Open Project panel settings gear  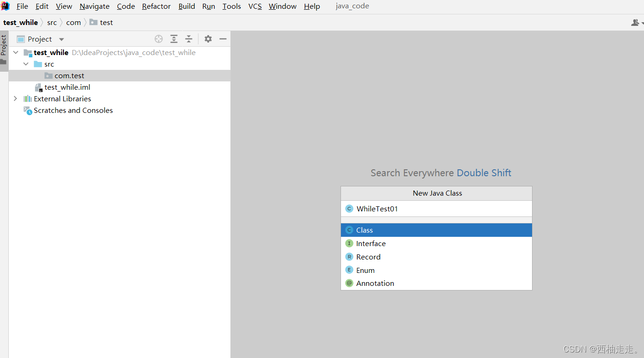point(208,39)
